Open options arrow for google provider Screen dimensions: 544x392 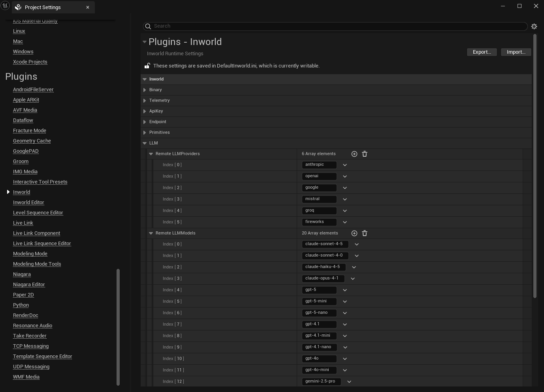point(345,188)
